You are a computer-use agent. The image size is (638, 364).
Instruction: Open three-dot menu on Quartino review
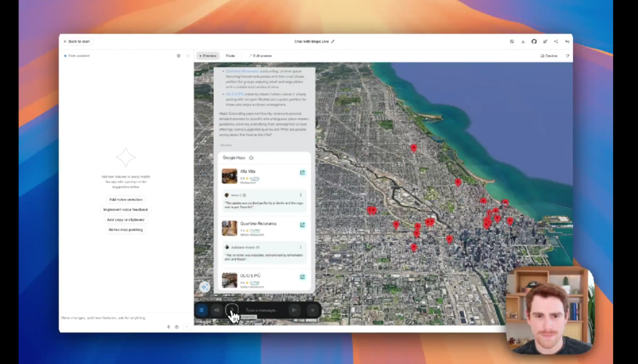click(x=301, y=247)
